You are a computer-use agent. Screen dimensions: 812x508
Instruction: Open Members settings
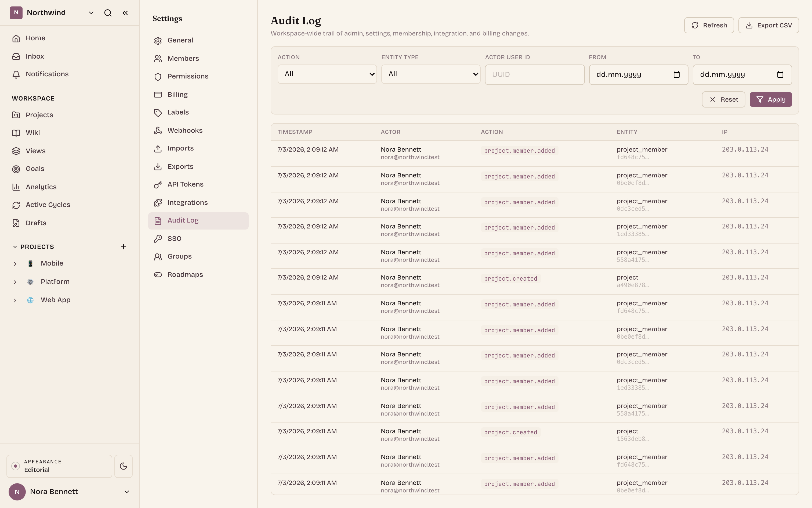click(x=198, y=59)
